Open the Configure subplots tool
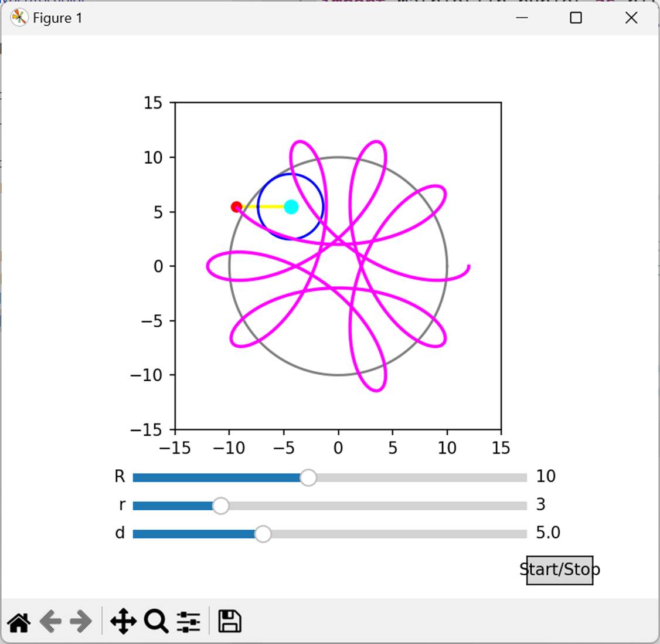Image resolution: width=660 pixels, height=644 pixels. (x=188, y=622)
